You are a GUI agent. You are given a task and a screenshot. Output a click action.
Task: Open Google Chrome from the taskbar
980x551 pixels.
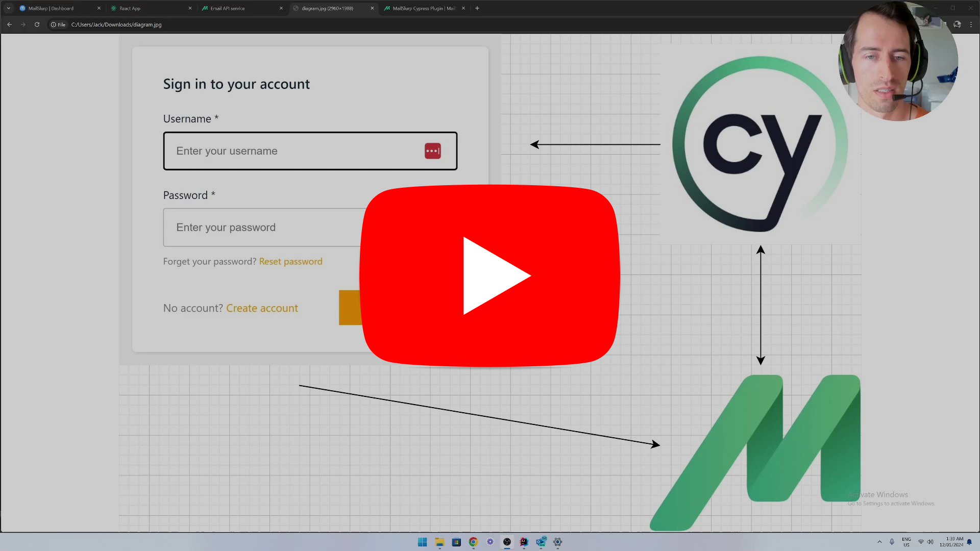473,542
